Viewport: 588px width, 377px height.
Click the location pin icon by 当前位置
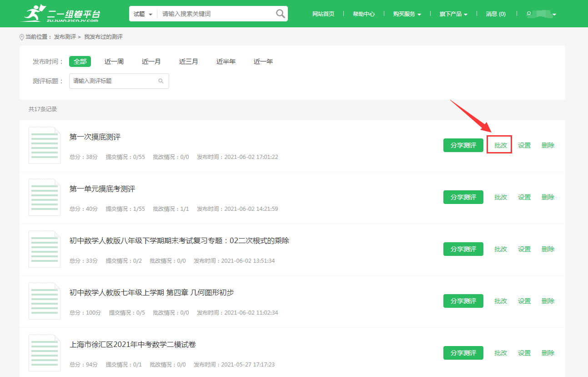click(x=22, y=37)
